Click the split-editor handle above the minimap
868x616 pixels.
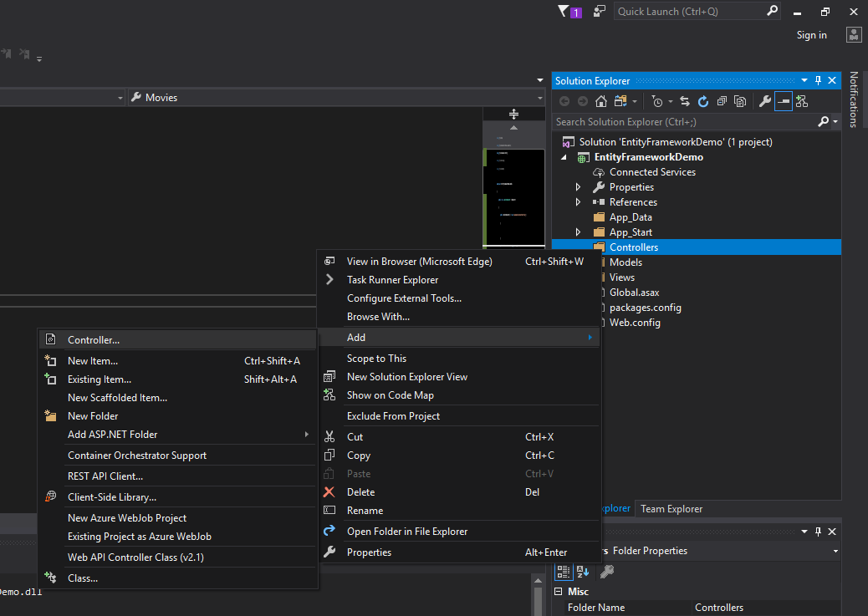[513, 114]
